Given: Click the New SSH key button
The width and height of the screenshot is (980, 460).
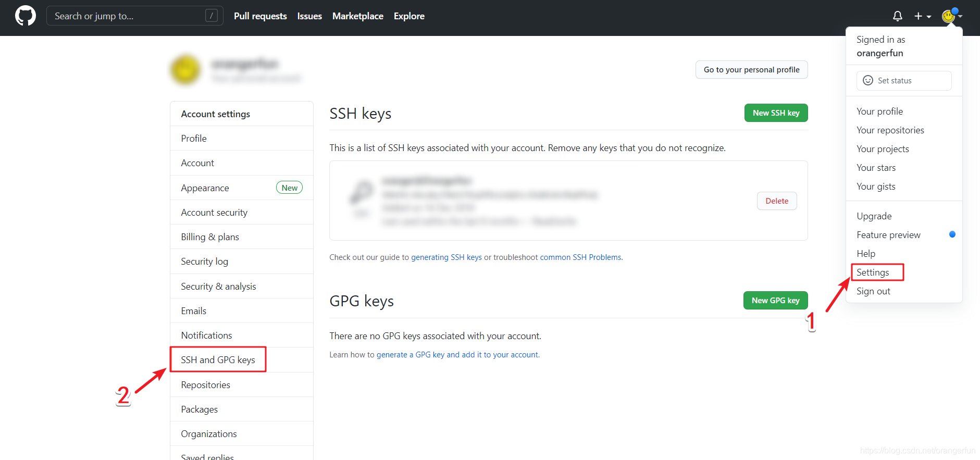Looking at the screenshot, I should click(x=776, y=113).
